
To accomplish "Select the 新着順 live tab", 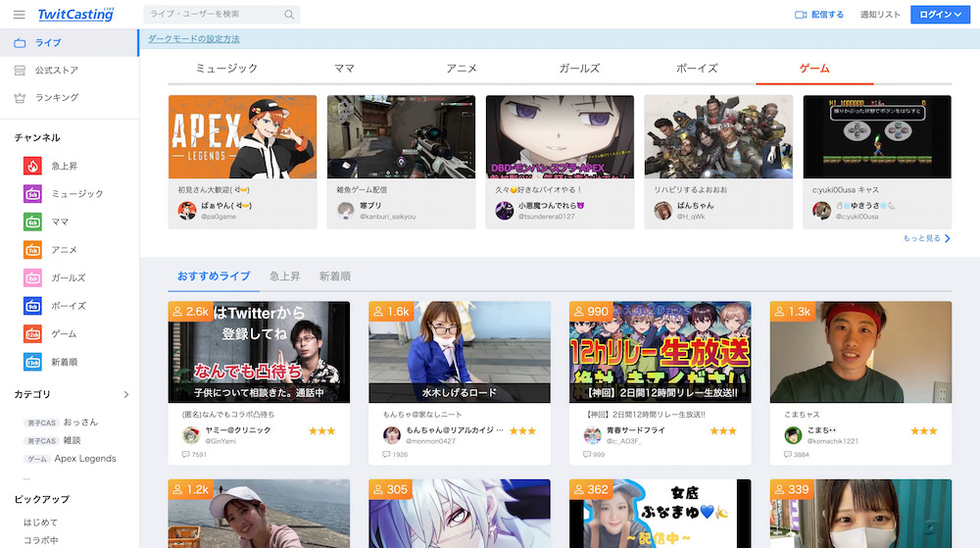I will click(x=335, y=276).
